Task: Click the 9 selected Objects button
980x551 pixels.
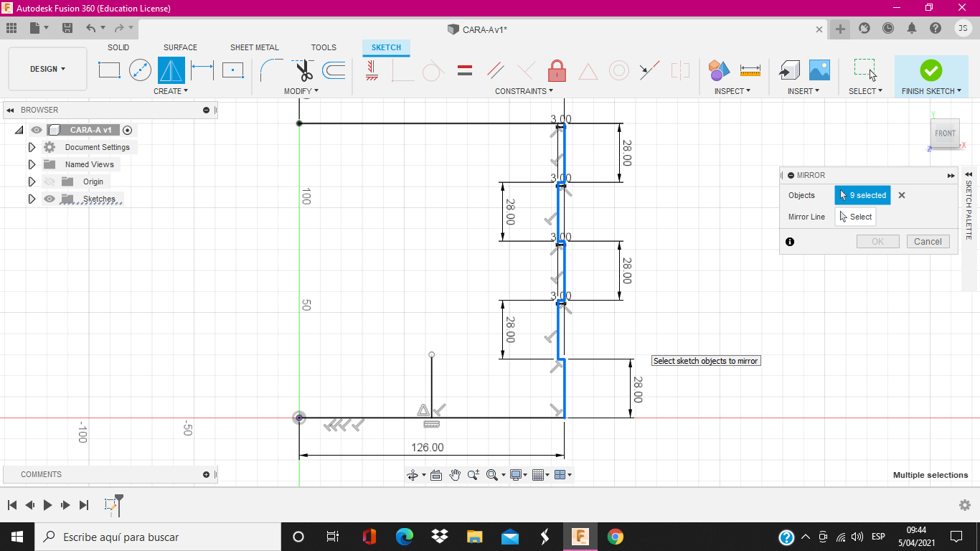Action: coord(862,195)
